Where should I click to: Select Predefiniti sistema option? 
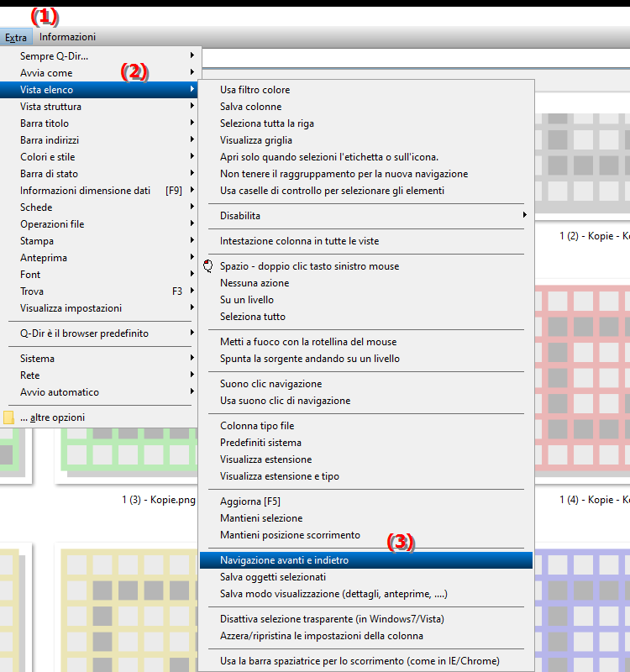(366, 443)
